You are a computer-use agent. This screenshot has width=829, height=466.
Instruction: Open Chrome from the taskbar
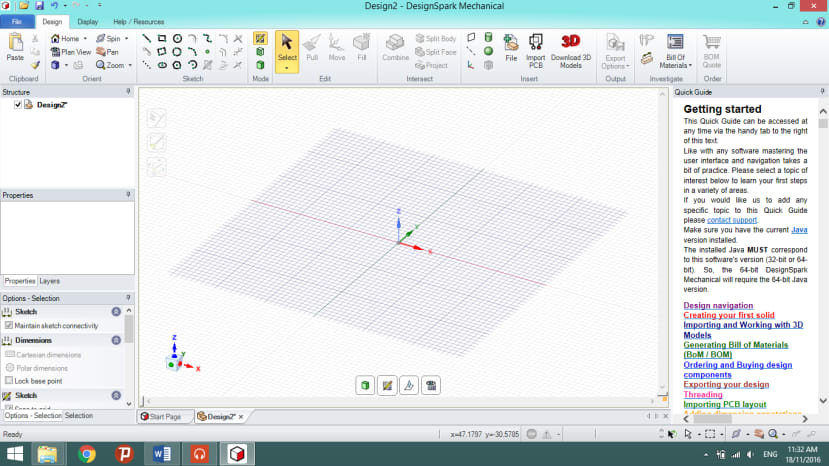pyautogui.click(x=87, y=454)
